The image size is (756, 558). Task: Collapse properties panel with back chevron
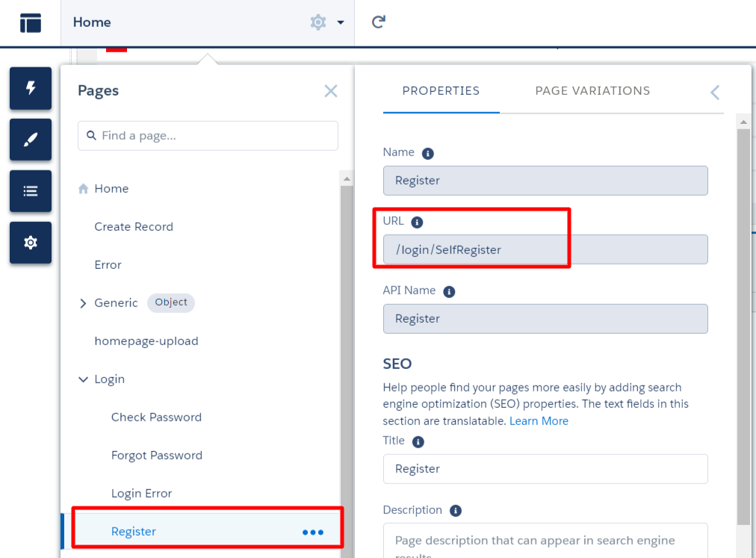[x=715, y=92]
